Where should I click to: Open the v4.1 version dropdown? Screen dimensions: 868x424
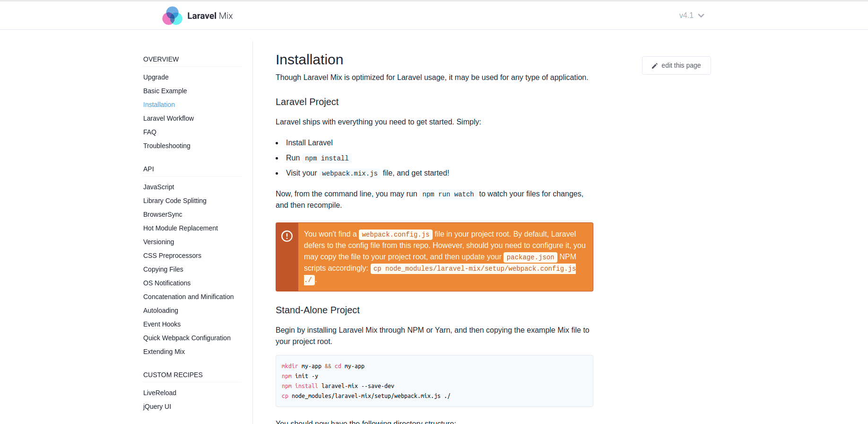[x=692, y=16]
